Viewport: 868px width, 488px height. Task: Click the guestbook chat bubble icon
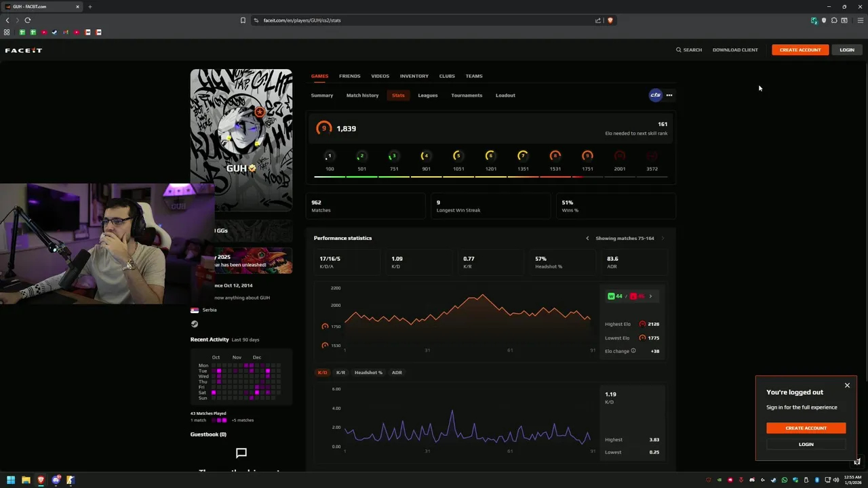241,453
